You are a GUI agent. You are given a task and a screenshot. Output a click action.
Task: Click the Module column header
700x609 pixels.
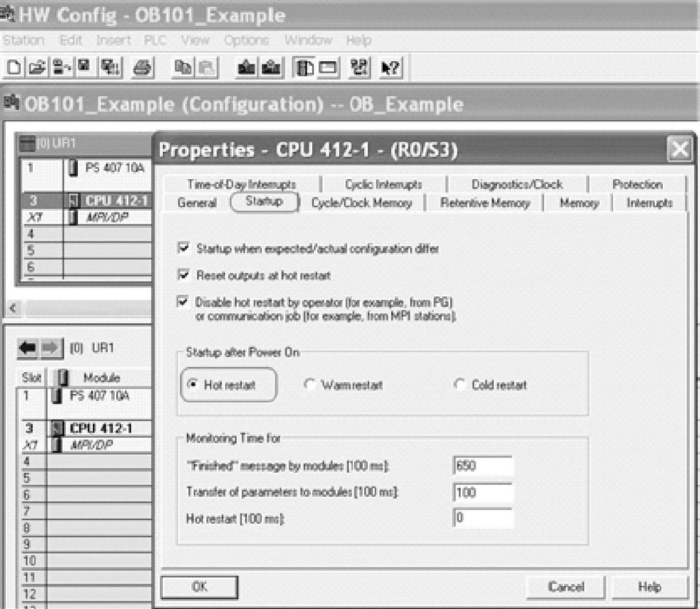coord(99,378)
